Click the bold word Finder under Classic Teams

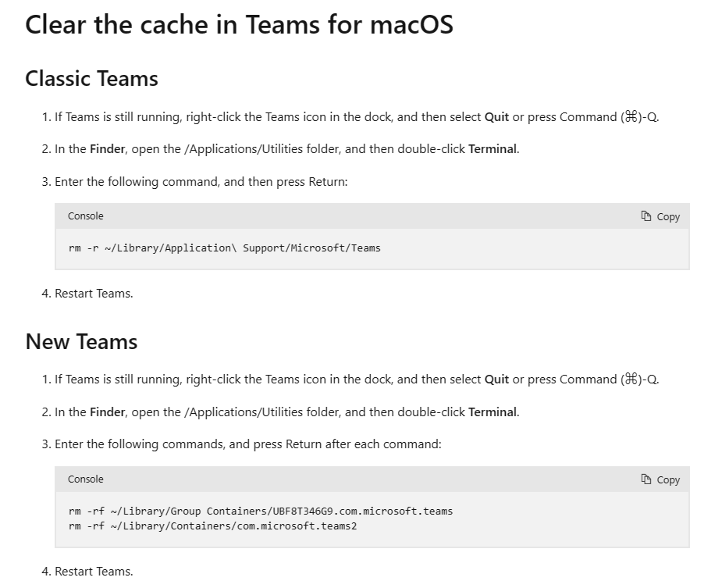tap(108, 149)
